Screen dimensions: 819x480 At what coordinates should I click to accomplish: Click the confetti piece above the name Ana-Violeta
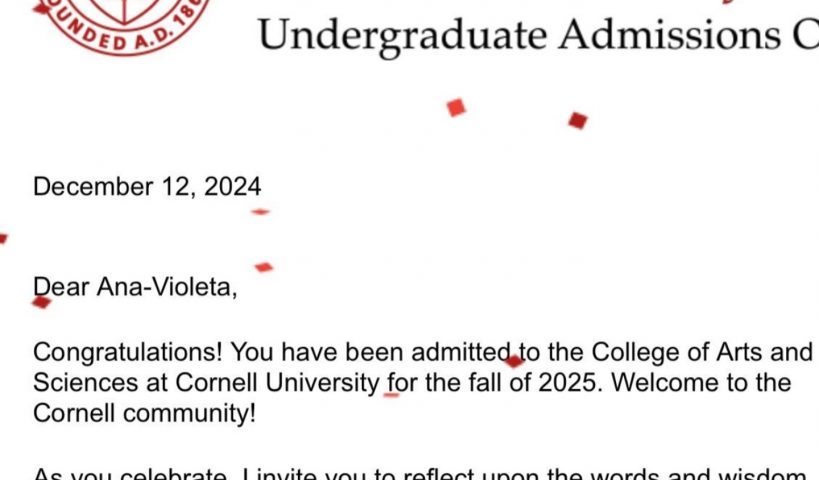(264, 267)
